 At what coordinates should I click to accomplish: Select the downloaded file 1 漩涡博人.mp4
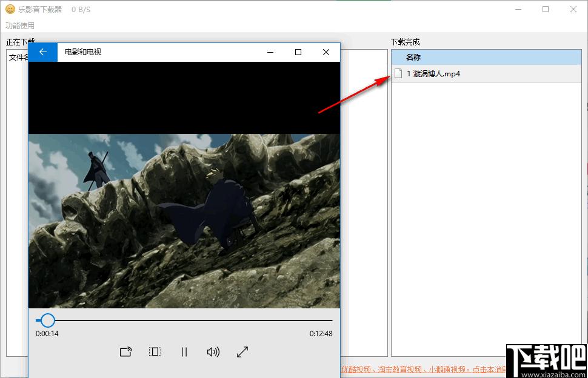tap(486, 74)
